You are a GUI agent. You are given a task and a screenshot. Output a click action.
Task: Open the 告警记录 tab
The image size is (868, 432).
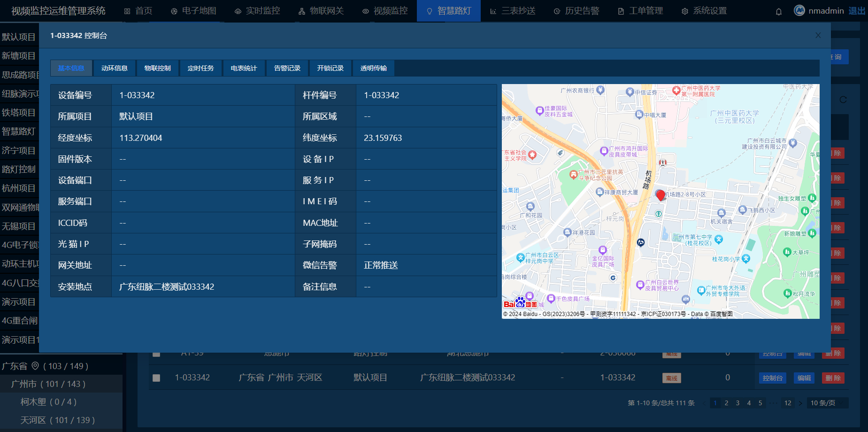pyautogui.click(x=287, y=68)
